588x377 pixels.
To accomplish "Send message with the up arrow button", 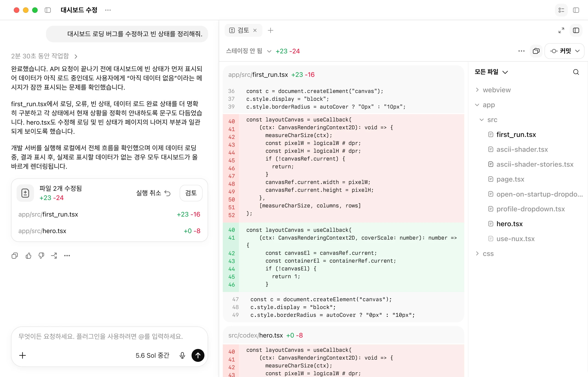I will [198, 355].
